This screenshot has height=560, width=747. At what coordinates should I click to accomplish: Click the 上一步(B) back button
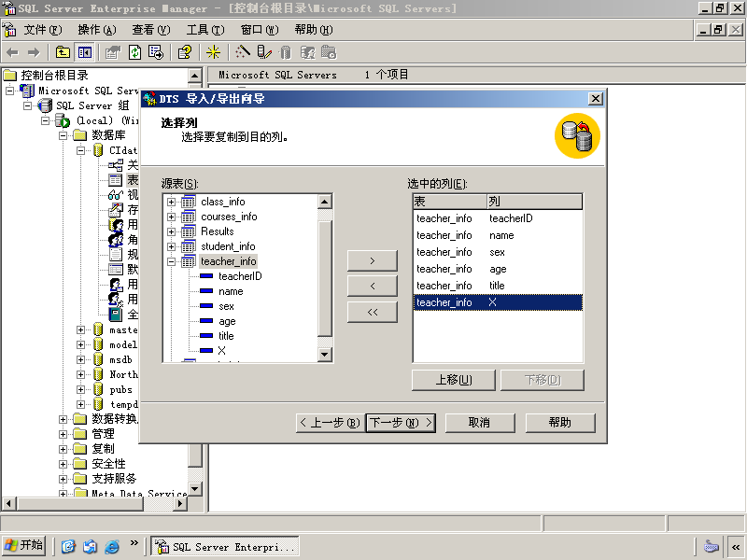(331, 423)
